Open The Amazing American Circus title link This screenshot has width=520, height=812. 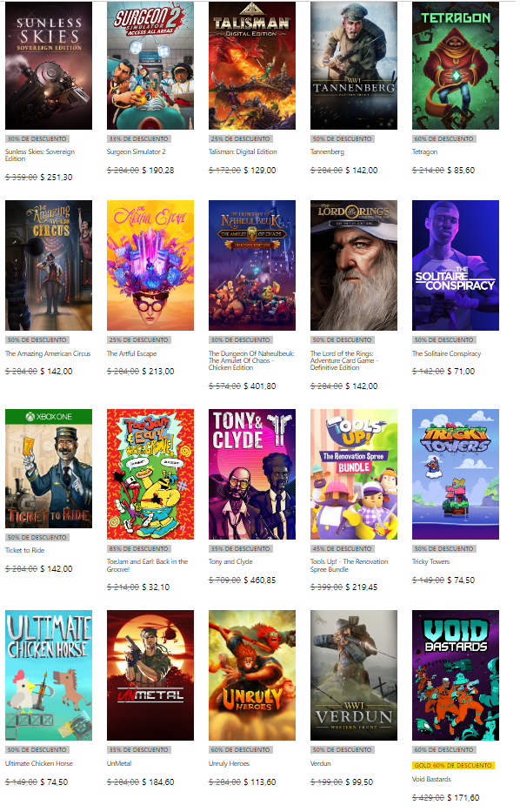point(48,353)
